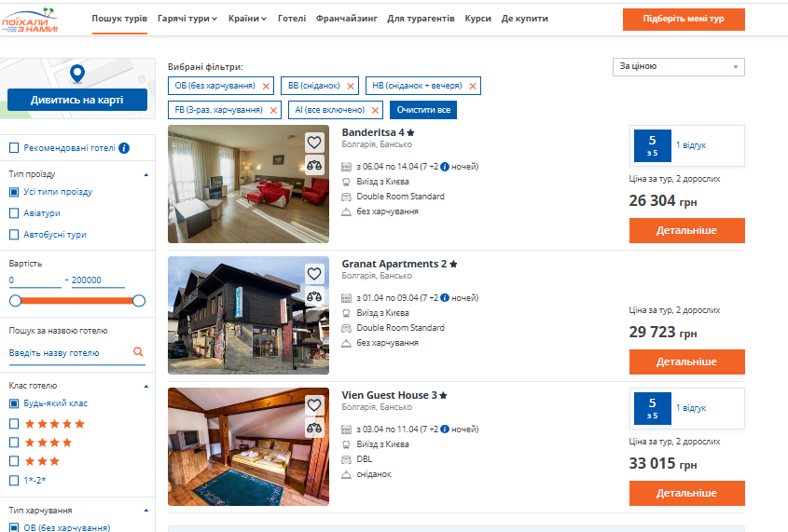788x532 pixels.
Task: Expand the Гарячі тури menu
Action: (187, 19)
